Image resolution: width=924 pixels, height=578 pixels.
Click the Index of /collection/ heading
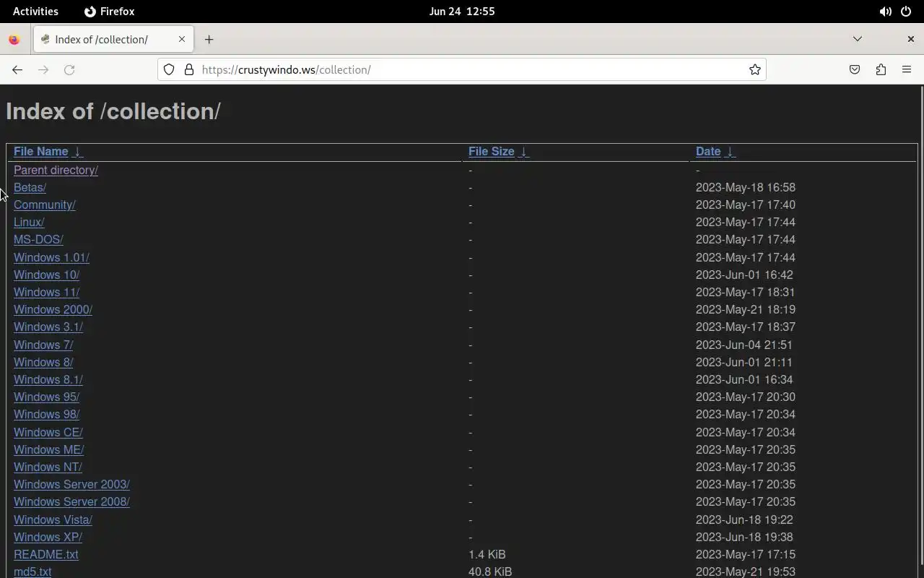click(x=113, y=111)
